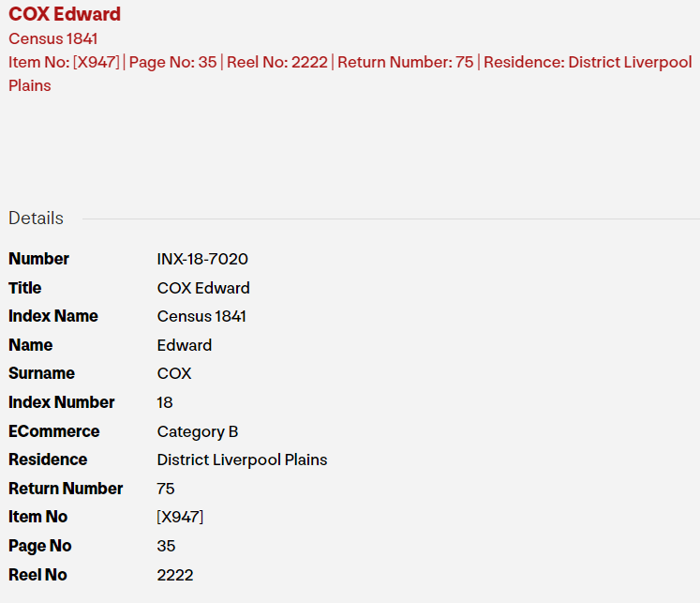The image size is (700, 603).
Task: Click the Reel No field label
Action: 37,575
